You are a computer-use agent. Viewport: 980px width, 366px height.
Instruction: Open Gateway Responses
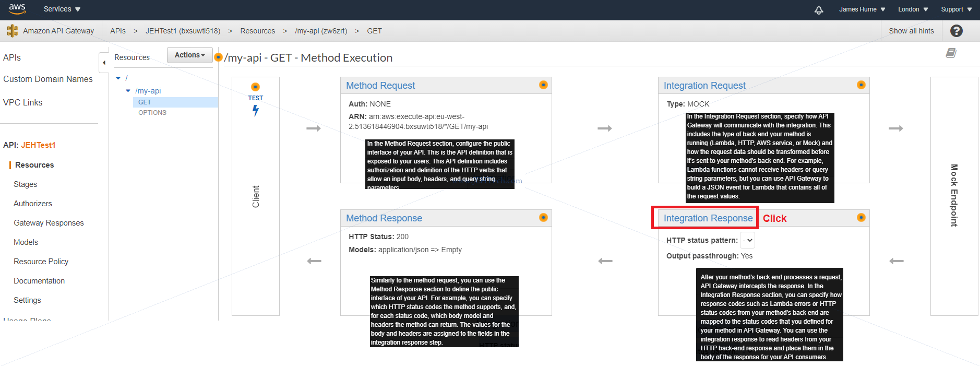pyautogui.click(x=49, y=223)
